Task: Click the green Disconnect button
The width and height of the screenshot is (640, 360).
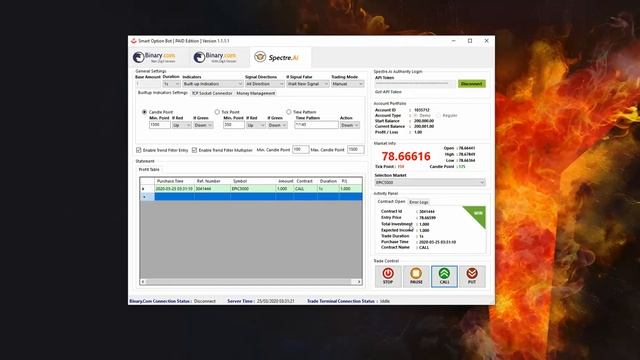Action: (471, 84)
